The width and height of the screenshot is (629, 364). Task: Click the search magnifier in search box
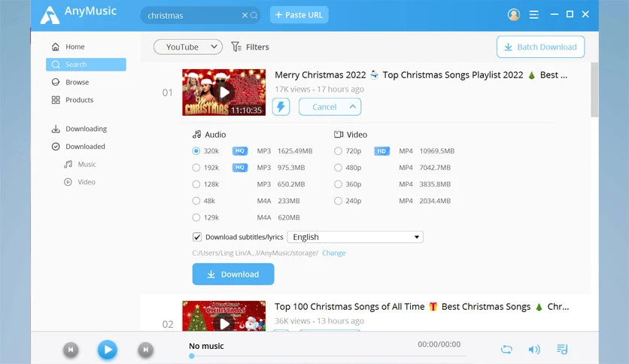click(x=254, y=15)
